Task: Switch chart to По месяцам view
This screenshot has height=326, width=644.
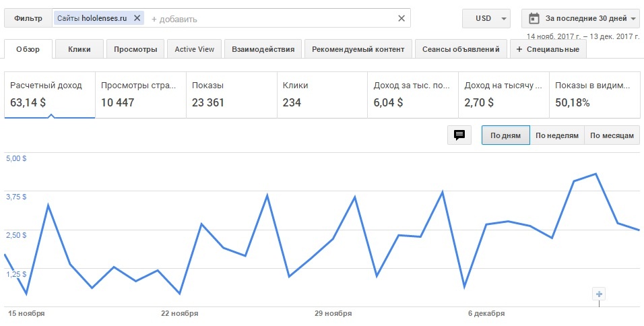Action: (x=612, y=135)
